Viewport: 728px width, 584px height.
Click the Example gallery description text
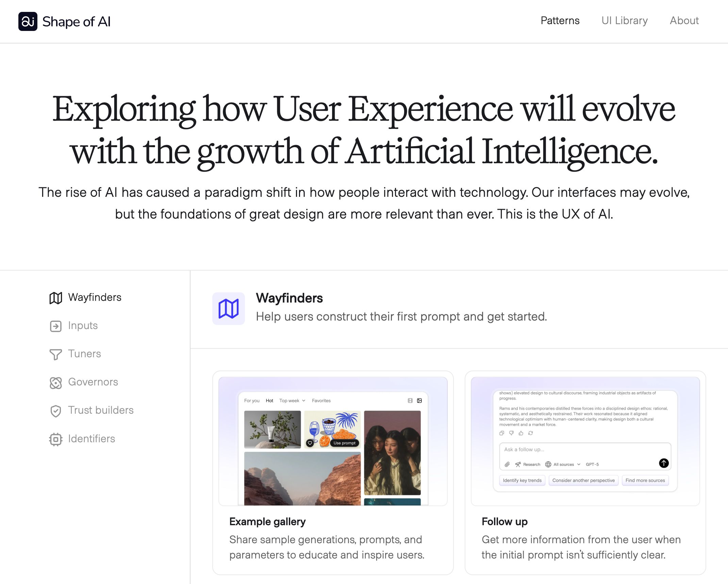(x=327, y=547)
